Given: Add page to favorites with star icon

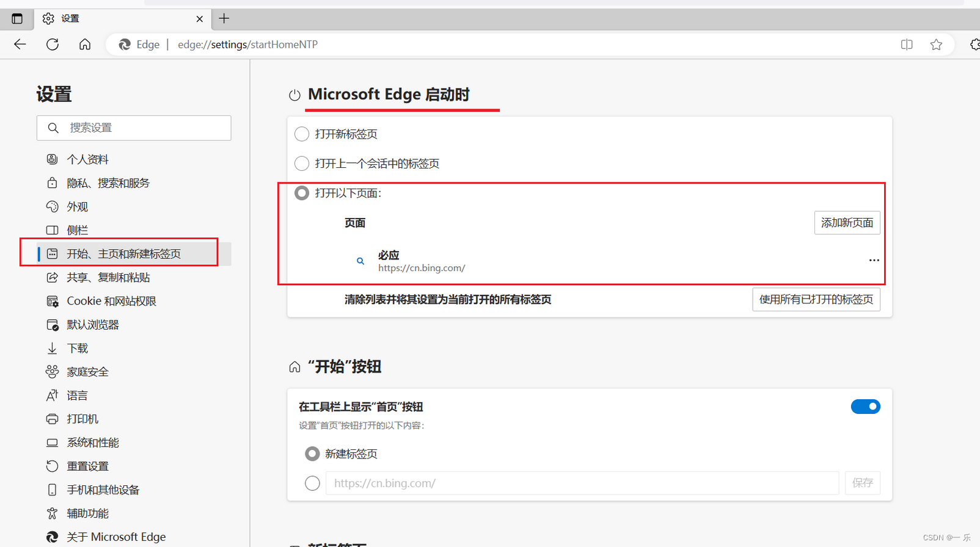Looking at the screenshot, I should pos(936,44).
